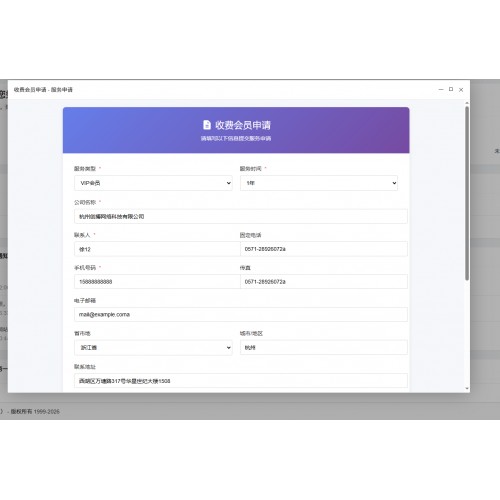Click the dialog vertical scrollbar thumb
Viewport: 500px width, 500px height.
pos(467,193)
